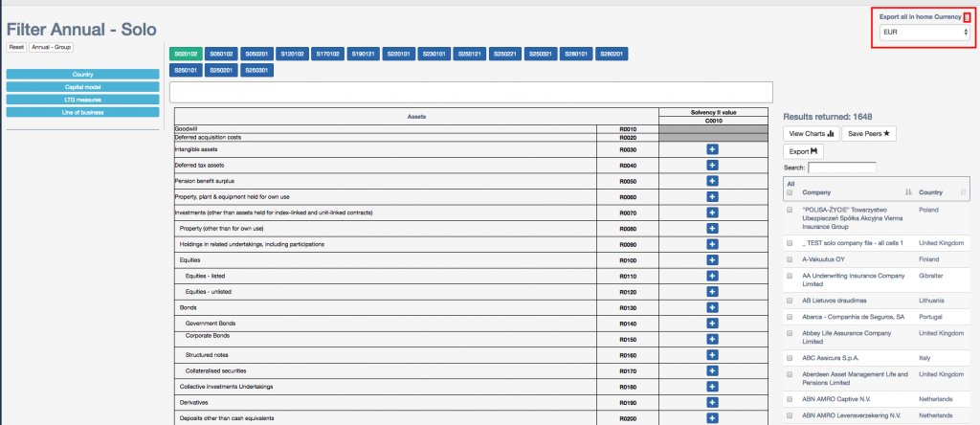Click the Country column sort arrows
Screen dimensions: 980x425
click(963, 192)
